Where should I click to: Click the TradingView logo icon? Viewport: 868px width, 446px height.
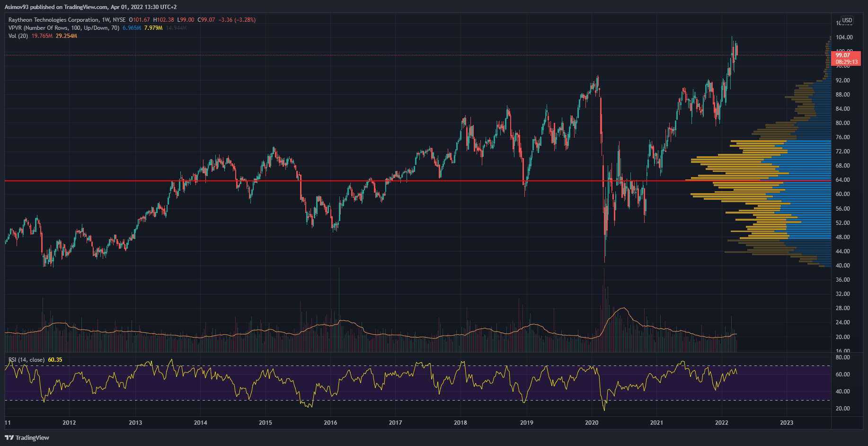pos(9,437)
